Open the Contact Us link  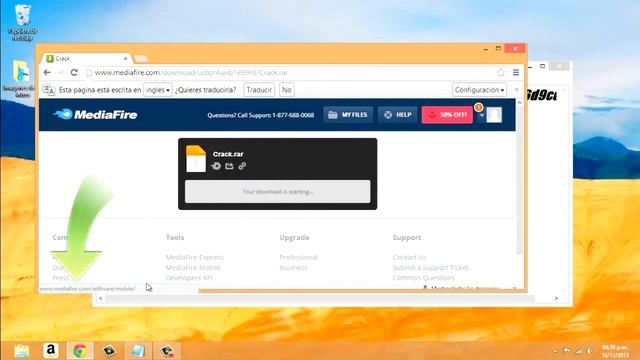click(409, 257)
